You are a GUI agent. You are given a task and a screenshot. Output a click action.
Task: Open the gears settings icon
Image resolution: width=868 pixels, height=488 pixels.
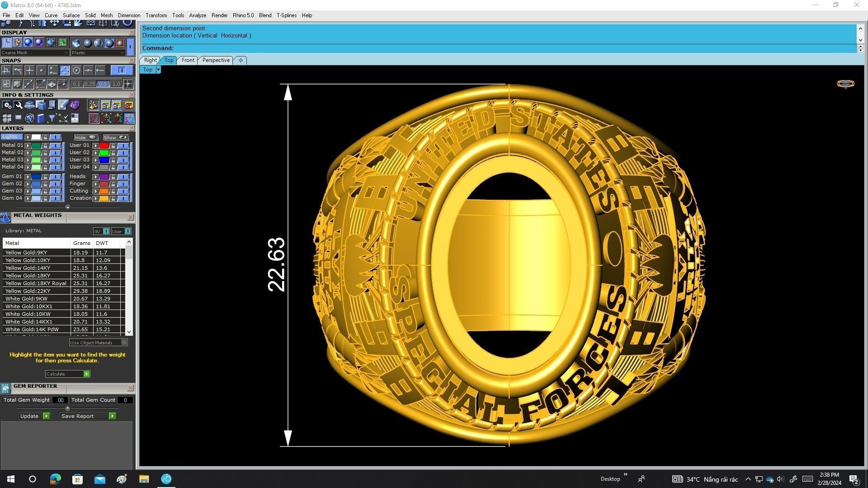7,105
